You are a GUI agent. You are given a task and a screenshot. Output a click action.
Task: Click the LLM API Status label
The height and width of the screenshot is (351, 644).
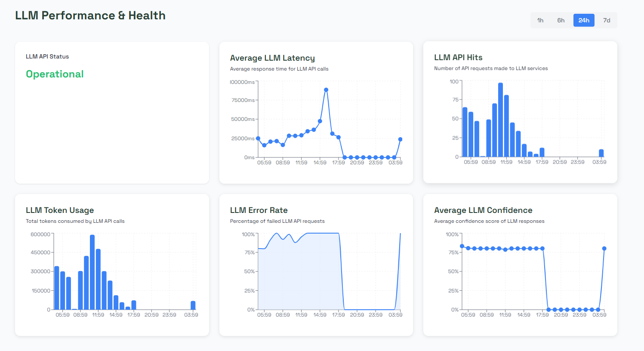tap(47, 56)
